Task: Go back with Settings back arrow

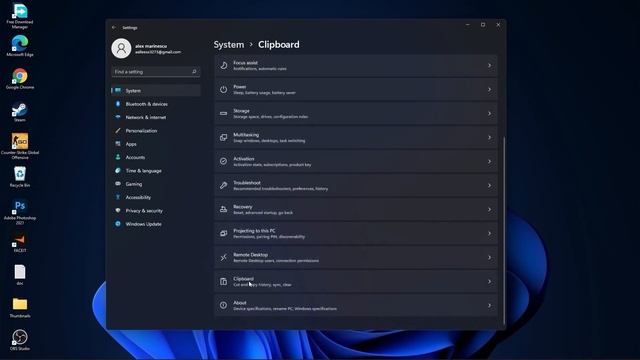Action: pyautogui.click(x=114, y=28)
